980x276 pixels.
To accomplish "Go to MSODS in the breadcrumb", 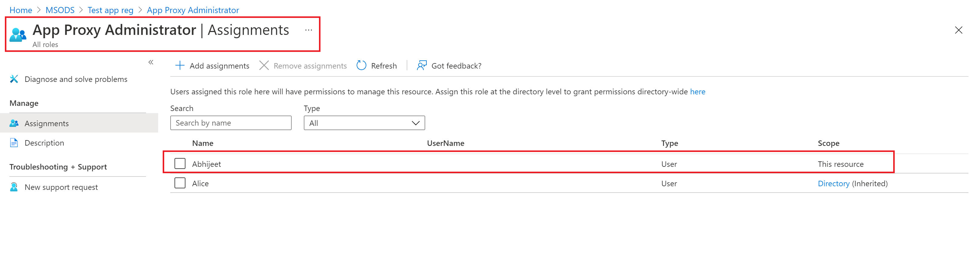I will [60, 10].
